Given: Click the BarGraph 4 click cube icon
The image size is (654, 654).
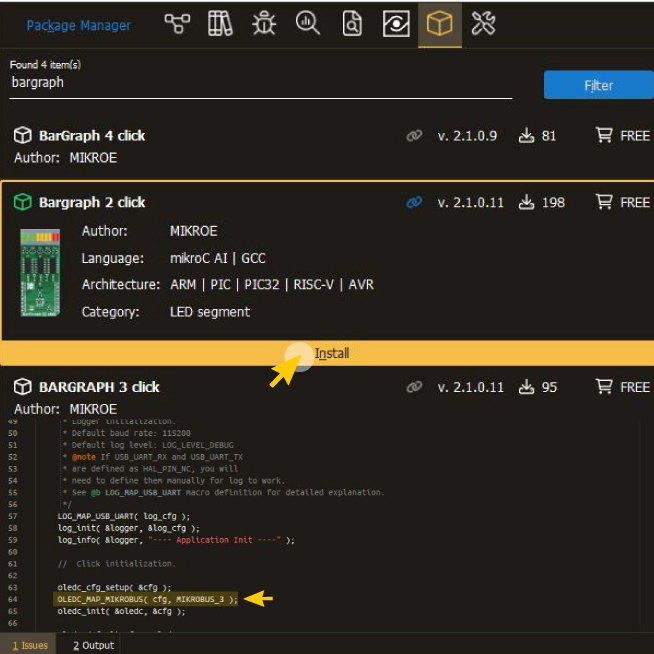Looking at the screenshot, I should coord(23,136).
